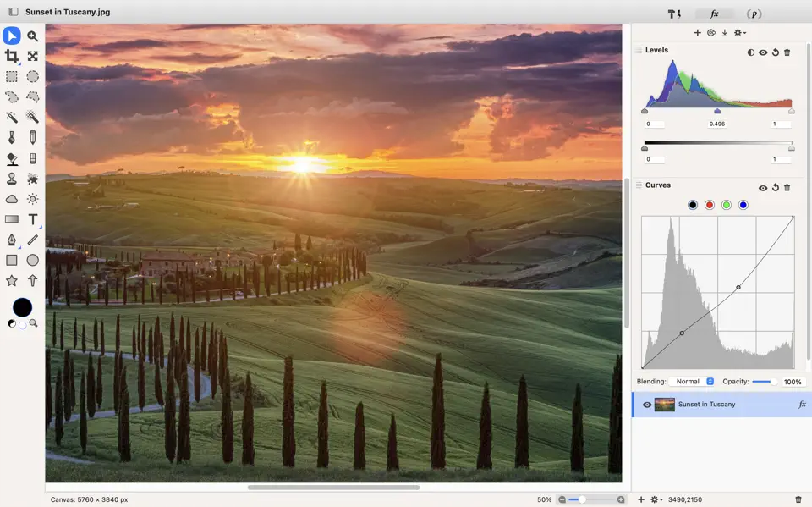Screen dimensions: 812x507
Task: Toggle the Levels half-circle contrast icon
Action: pos(751,52)
